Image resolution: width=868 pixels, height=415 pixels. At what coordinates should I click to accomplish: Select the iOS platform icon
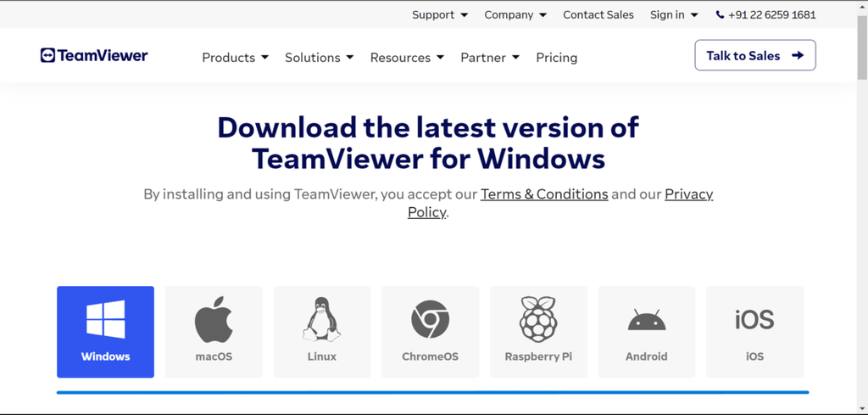(754, 320)
